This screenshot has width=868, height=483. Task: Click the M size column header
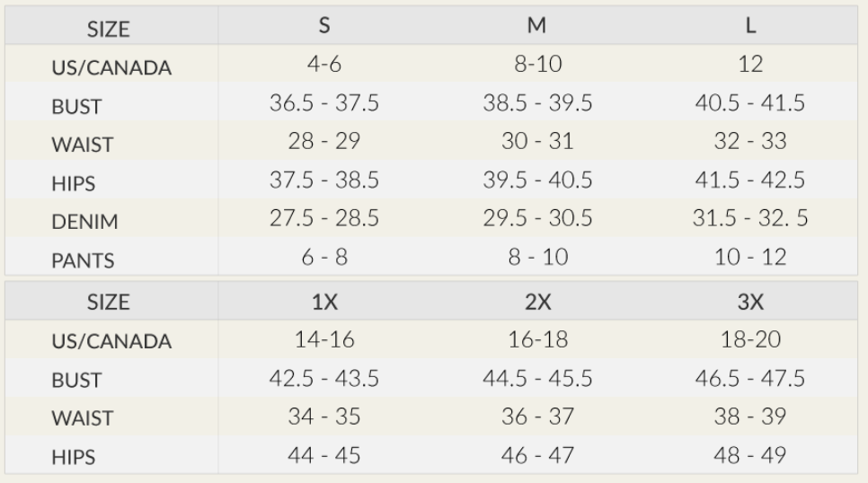536,26
